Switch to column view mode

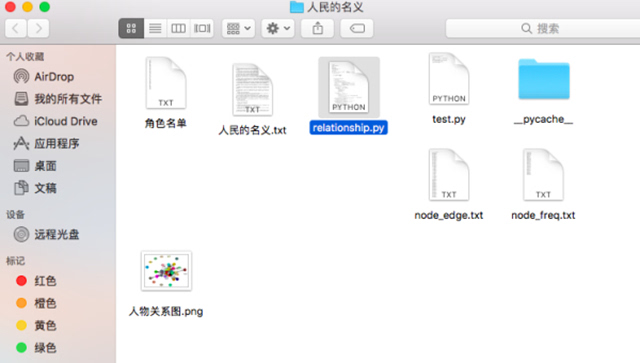coord(178,28)
